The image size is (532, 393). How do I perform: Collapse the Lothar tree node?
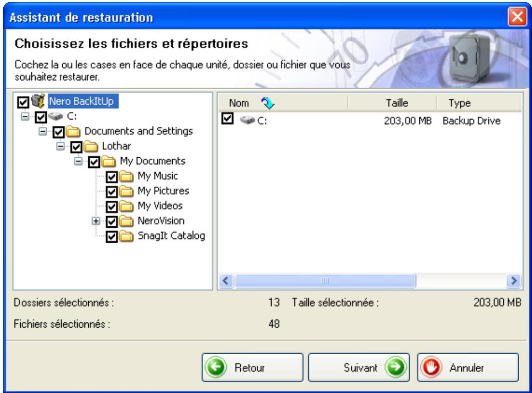tap(61, 146)
